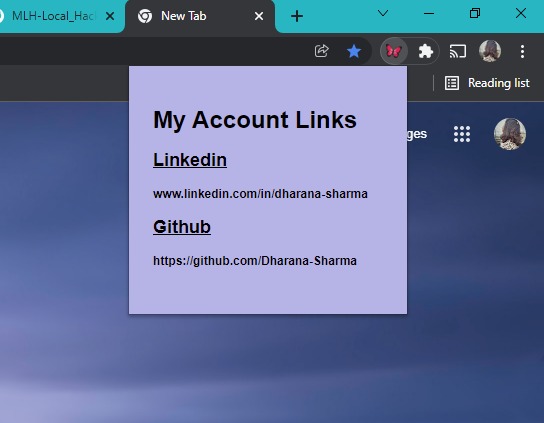Open the Extensions puzzle piece menu
This screenshot has height=423, width=544.
(x=425, y=52)
